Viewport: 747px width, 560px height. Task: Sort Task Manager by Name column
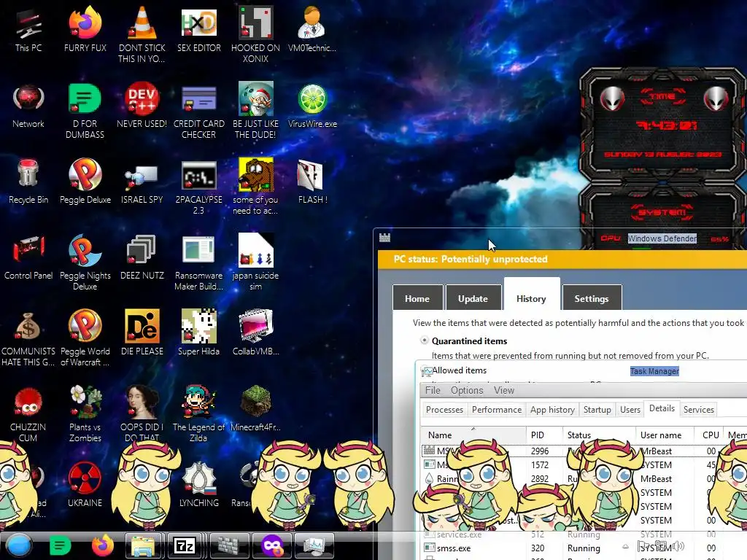click(x=473, y=435)
